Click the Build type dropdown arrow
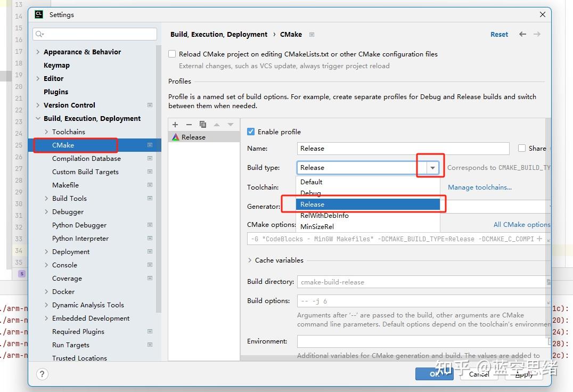Image resolution: width=573 pixels, height=392 pixels. tap(432, 168)
